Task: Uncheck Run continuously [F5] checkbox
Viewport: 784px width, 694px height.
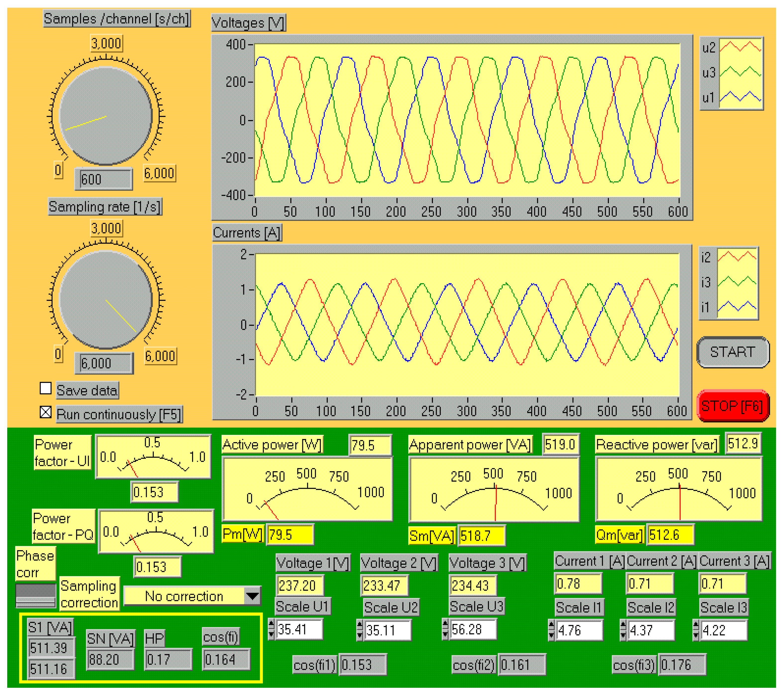Action: point(46,412)
